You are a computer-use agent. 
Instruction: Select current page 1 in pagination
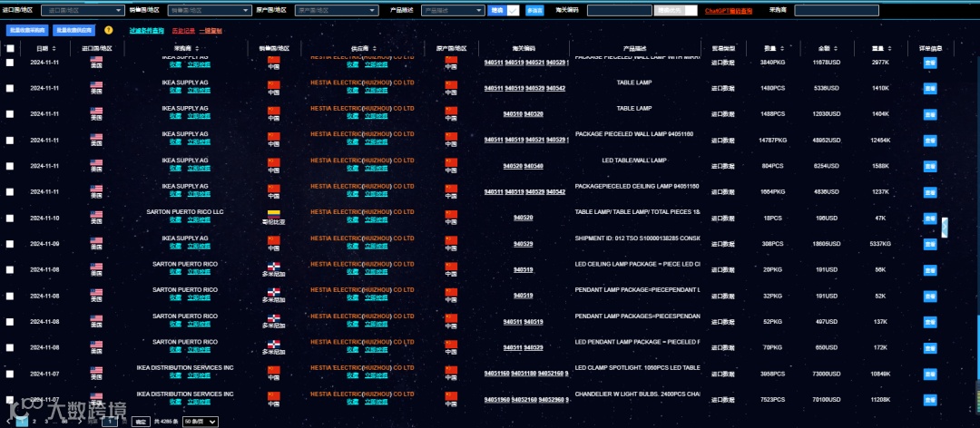(22, 422)
